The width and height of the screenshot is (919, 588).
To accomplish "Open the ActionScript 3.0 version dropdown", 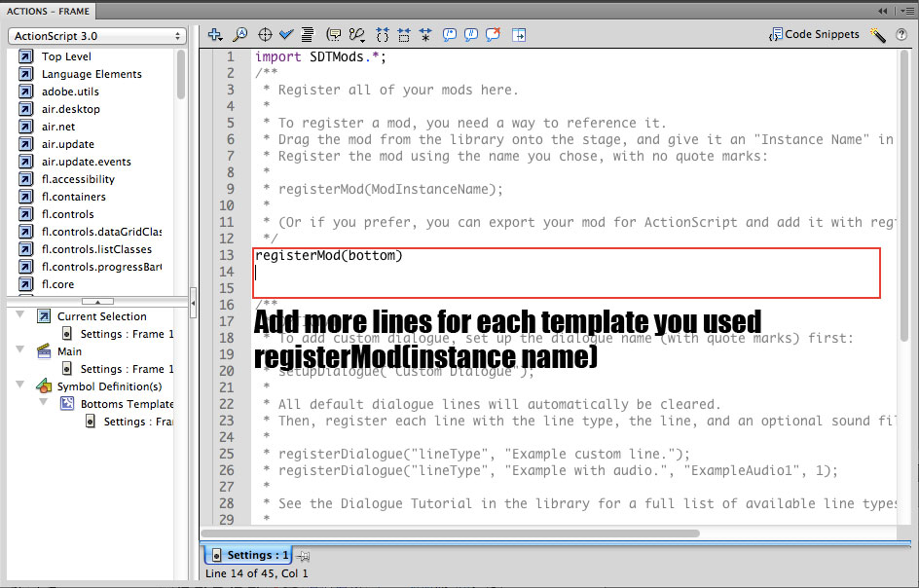I will (96, 36).
